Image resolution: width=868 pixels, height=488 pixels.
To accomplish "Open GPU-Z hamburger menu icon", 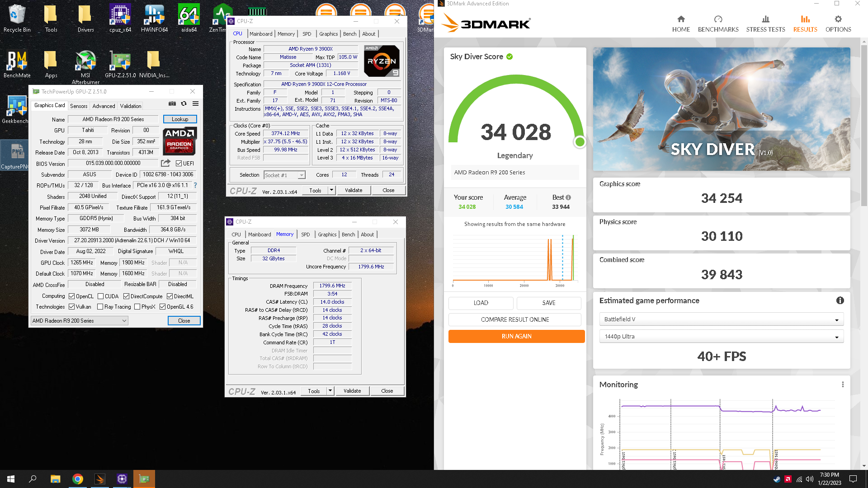I will point(195,103).
